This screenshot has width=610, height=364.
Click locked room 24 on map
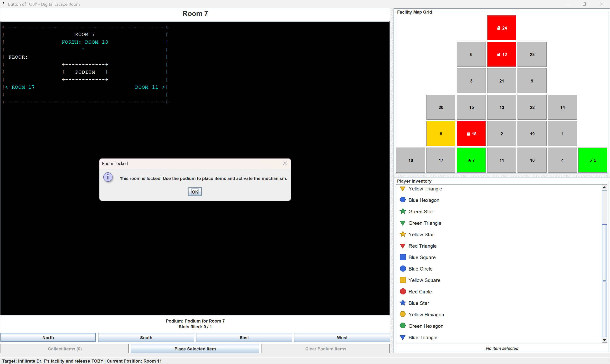point(501,28)
